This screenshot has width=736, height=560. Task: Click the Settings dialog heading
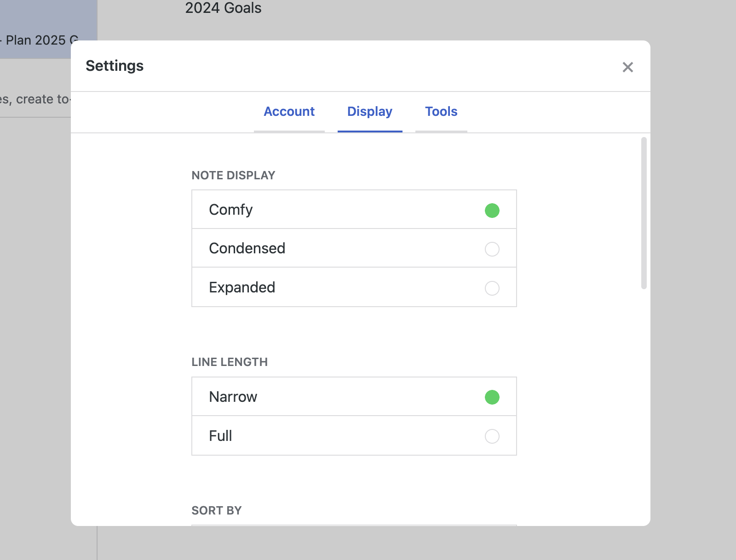[x=114, y=65]
